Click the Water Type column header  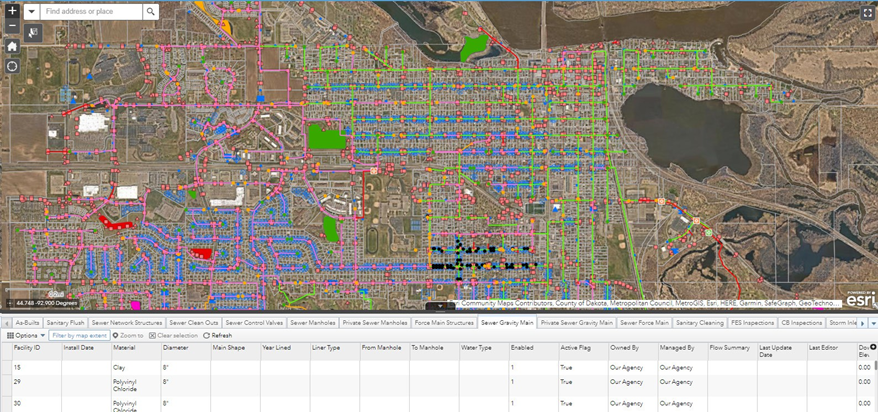click(x=484, y=351)
